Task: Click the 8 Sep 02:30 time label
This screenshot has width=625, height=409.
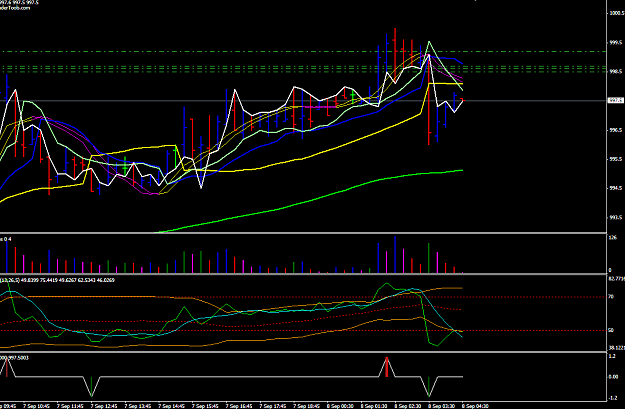Action: point(409,406)
